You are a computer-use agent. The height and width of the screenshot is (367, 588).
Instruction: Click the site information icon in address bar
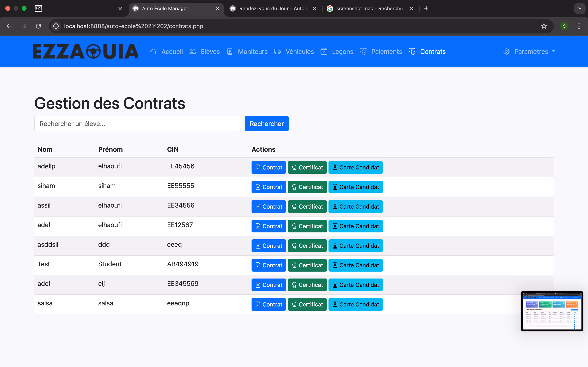[x=56, y=26]
